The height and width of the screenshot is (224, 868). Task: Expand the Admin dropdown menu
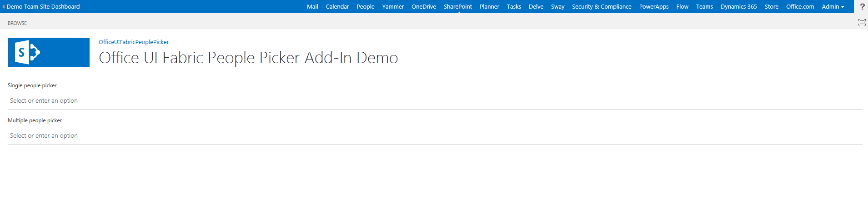(x=833, y=6)
